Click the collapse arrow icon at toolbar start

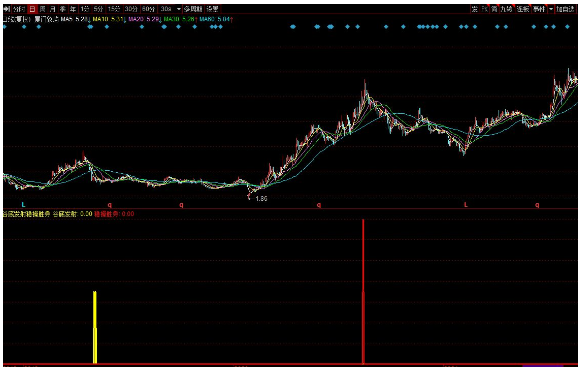click(x=7, y=9)
